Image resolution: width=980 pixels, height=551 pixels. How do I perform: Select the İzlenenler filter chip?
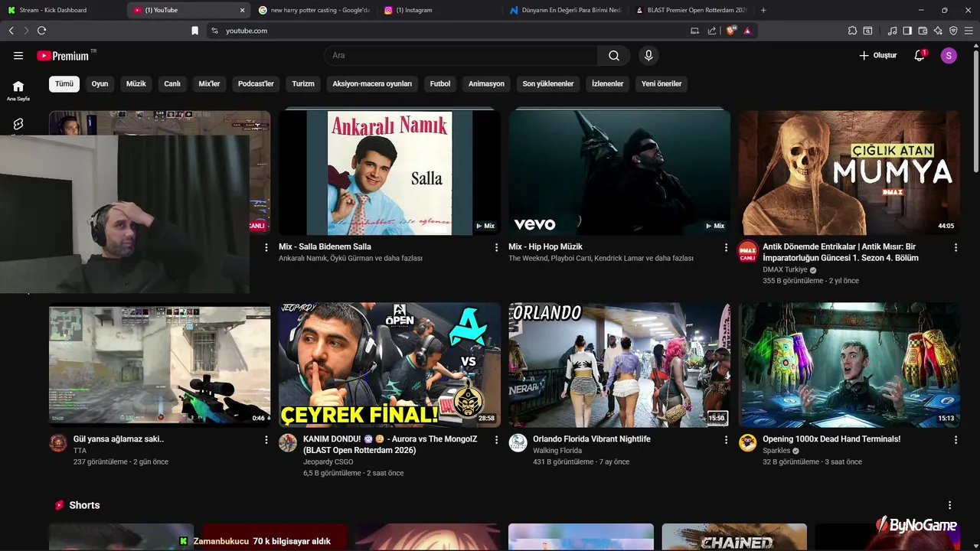click(x=607, y=83)
